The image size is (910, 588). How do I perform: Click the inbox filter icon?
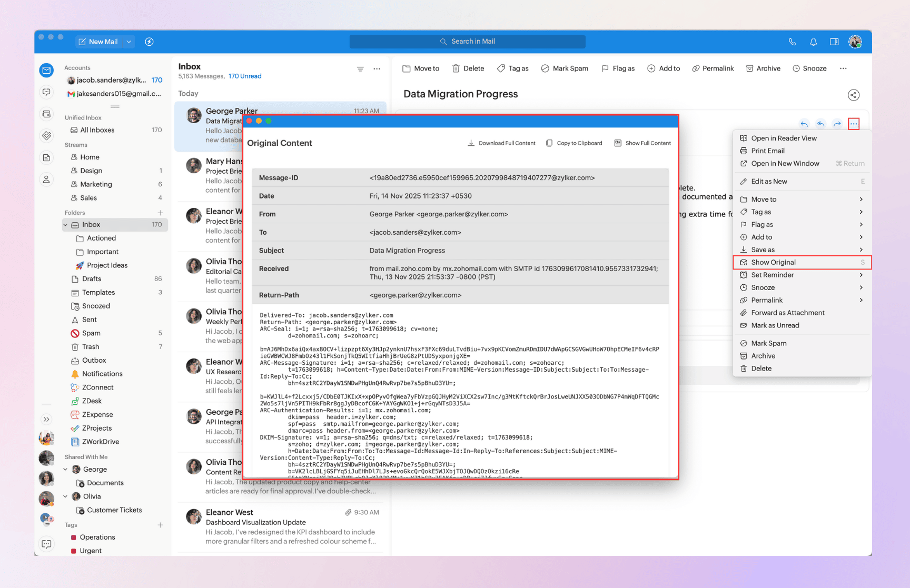tap(360, 69)
